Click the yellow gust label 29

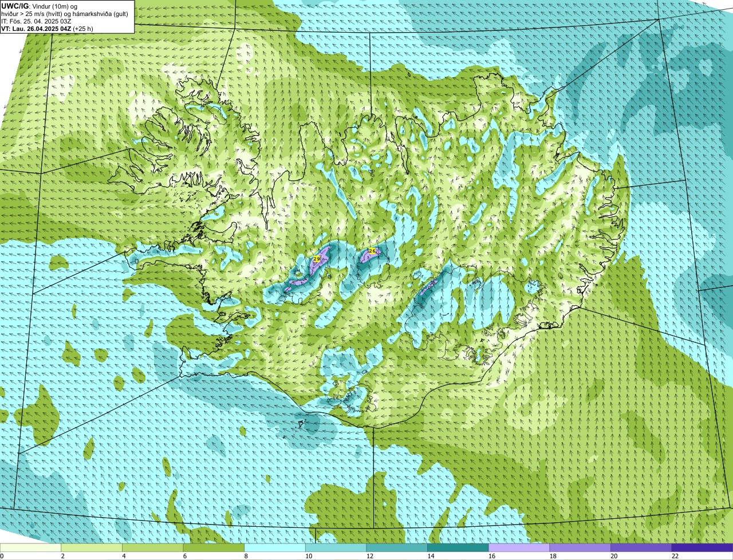click(317, 259)
